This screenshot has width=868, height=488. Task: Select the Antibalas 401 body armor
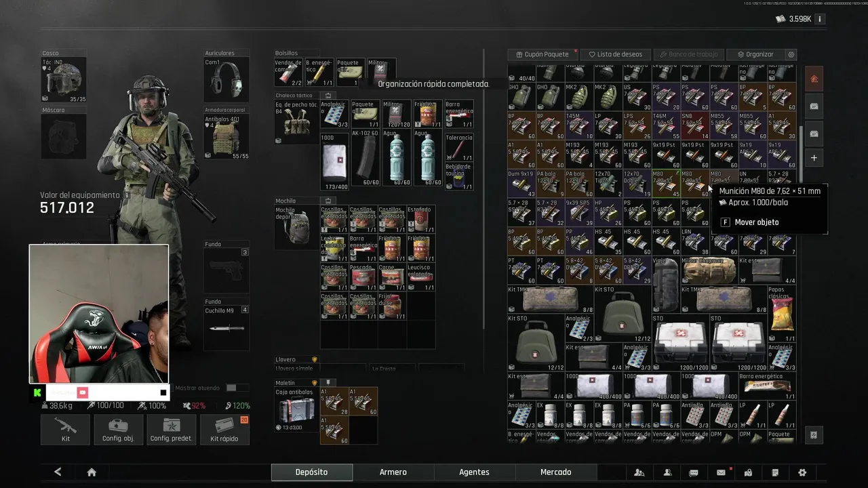click(226, 136)
